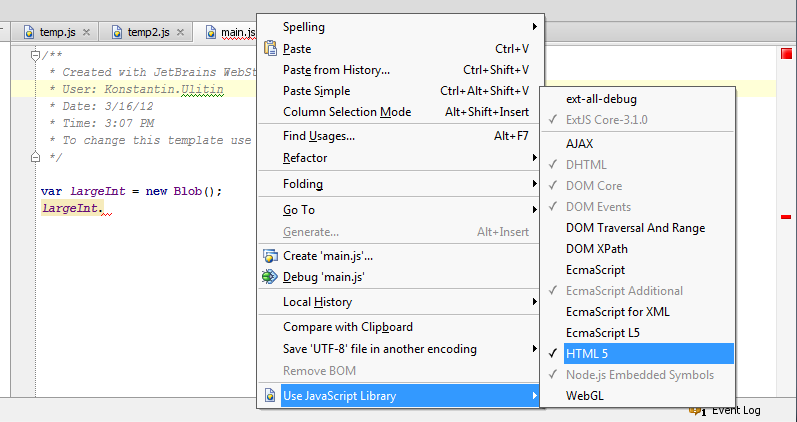Viewport: 797px width, 422px height.
Task: Collapse the comment block fold marker at top
Action: pos(35,55)
